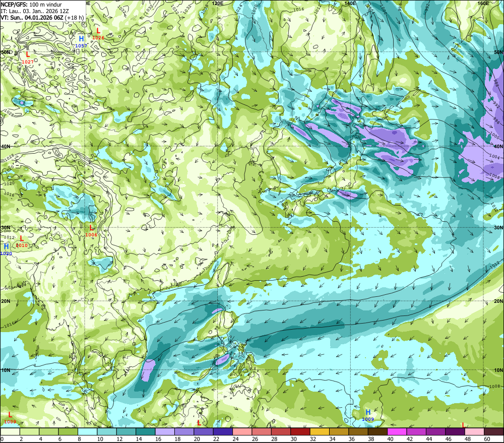Click the golden yellow 32–34 legend swatch
This screenshot has width=504, height=443.
pyautogui.click(x=320, y=431)
